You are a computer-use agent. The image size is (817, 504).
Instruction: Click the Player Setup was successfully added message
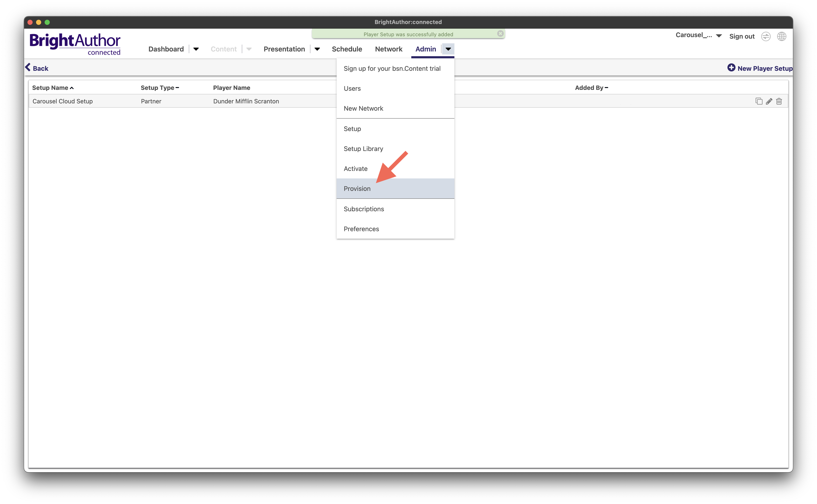pos(408,34)
